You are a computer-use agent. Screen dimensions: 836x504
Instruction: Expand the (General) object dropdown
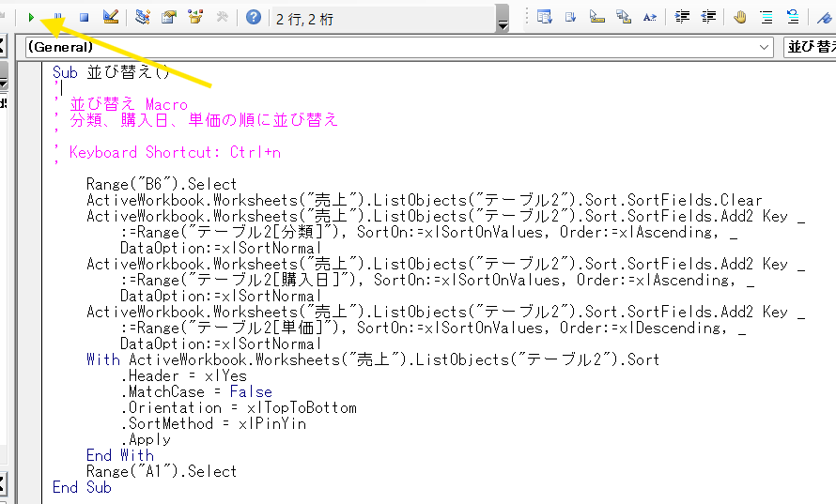point(765,47)
